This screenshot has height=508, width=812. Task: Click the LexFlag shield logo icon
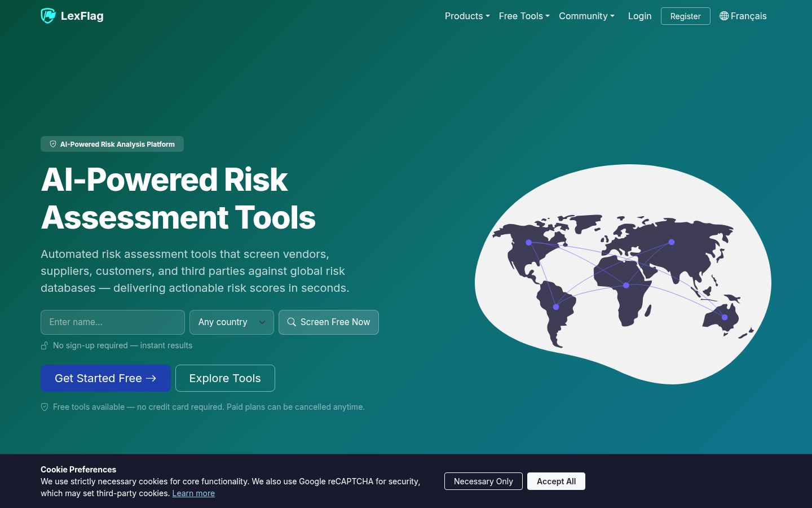[x=48, y=16]
